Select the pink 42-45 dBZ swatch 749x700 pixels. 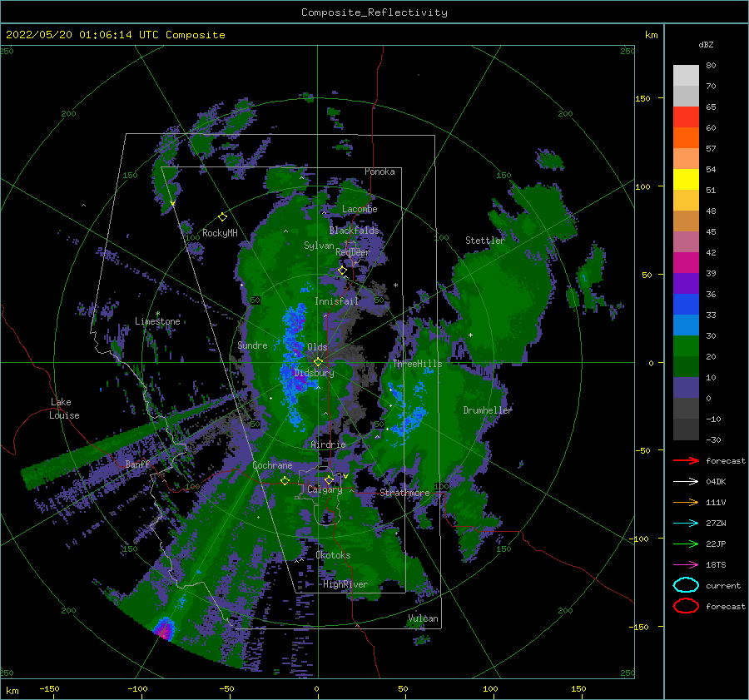coord(686,242)
